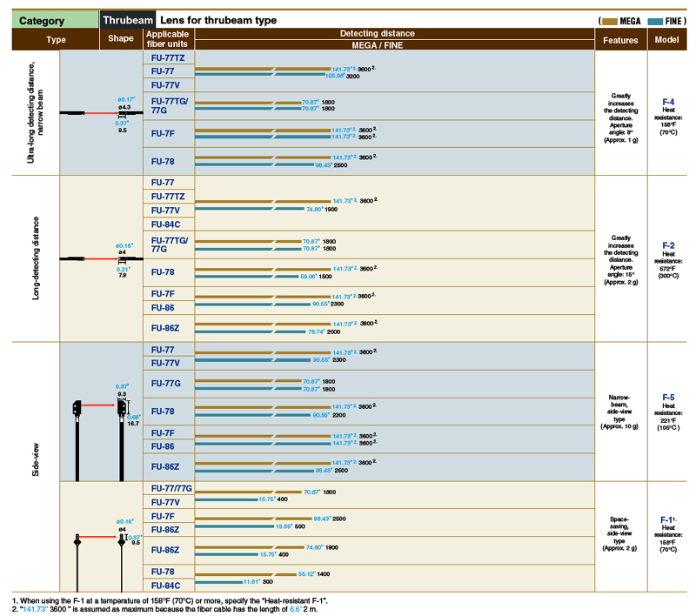Click the Applicable fiber units column header
696x616 pixels.
(168, 38)
